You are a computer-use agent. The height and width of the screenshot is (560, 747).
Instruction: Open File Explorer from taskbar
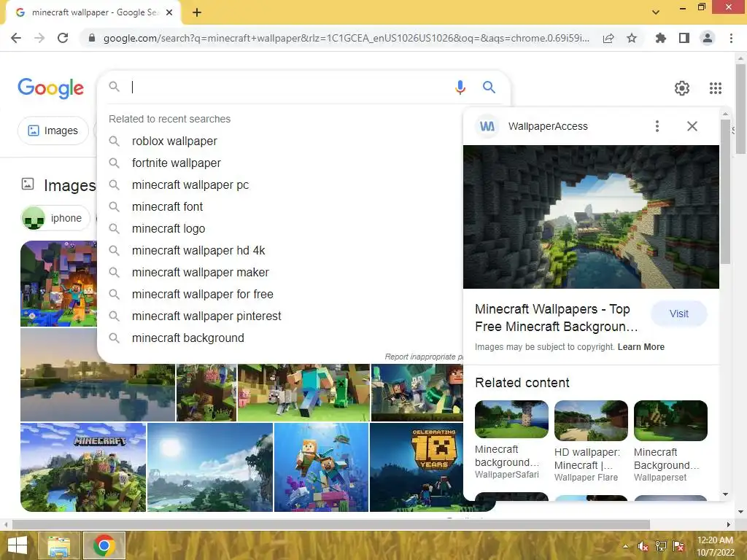click(58, 545)
